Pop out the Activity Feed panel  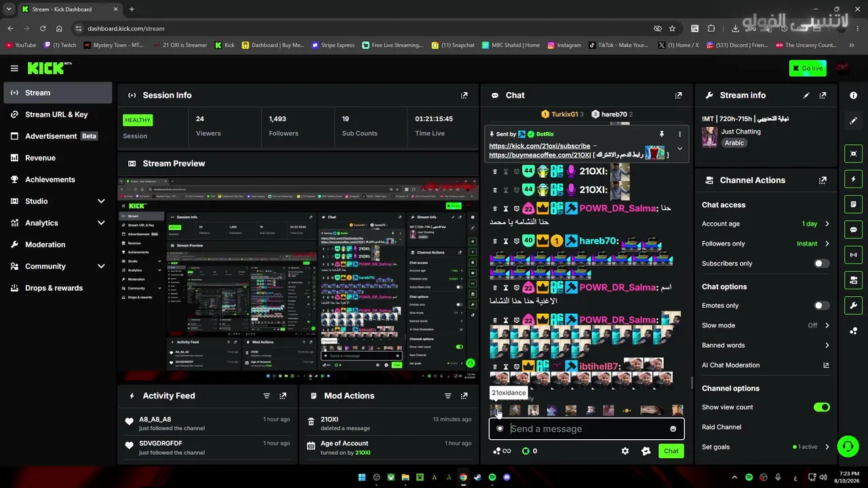283,396
